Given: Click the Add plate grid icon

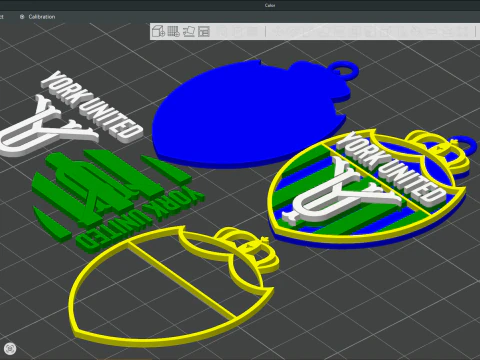Looking at the screenshot, I should point(173,31).
